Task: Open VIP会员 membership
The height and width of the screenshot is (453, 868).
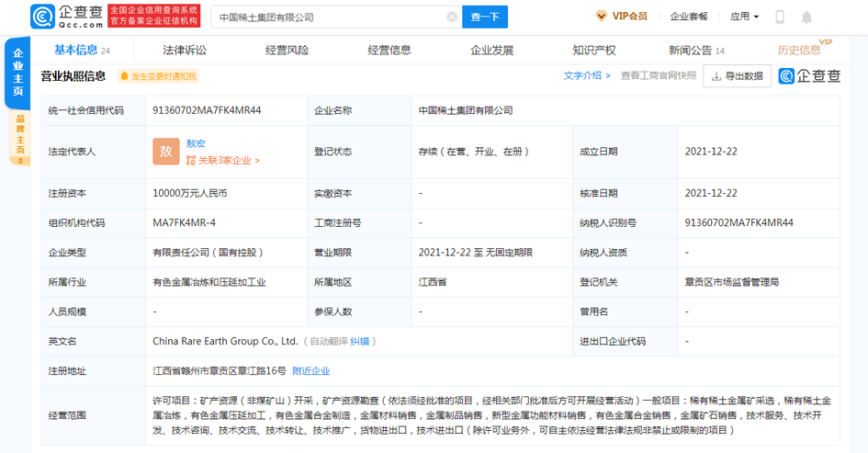Action: point(621,16)
